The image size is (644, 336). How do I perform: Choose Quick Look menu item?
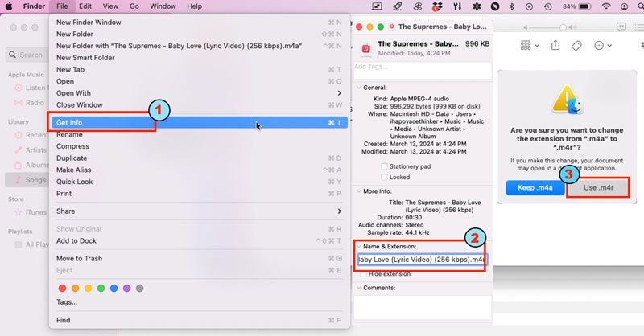click(x=199, y=182)
